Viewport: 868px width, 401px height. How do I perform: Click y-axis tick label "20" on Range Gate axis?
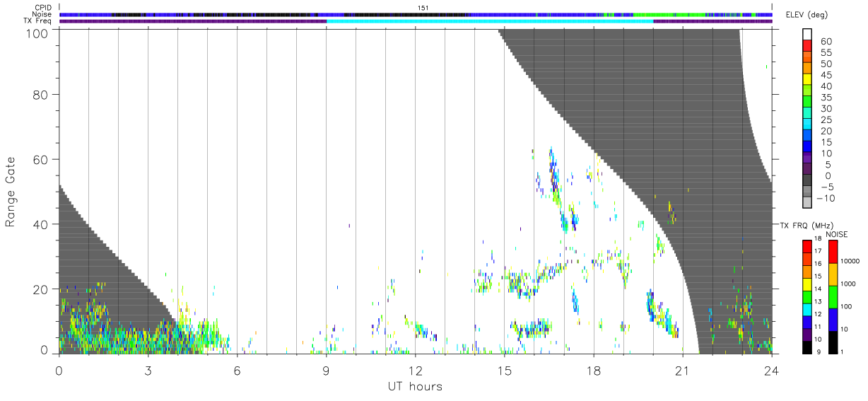40,289
